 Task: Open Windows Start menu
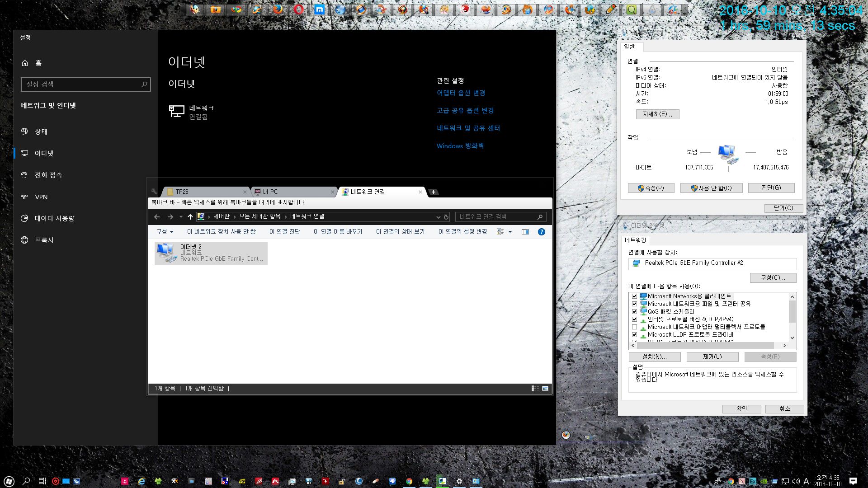pos(9,481)
